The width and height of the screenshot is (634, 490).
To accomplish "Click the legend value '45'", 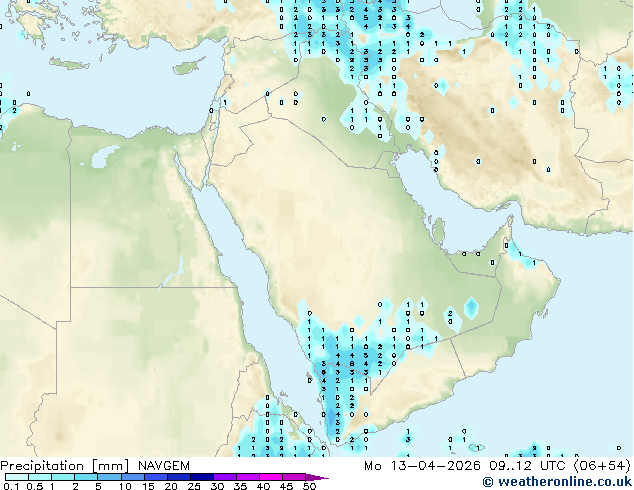I will [x=286, y=486].
